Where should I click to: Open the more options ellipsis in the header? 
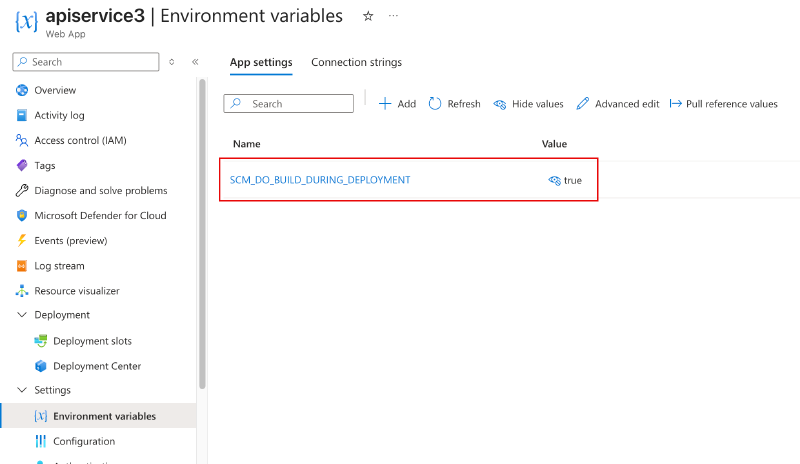[x=393, y=16]
